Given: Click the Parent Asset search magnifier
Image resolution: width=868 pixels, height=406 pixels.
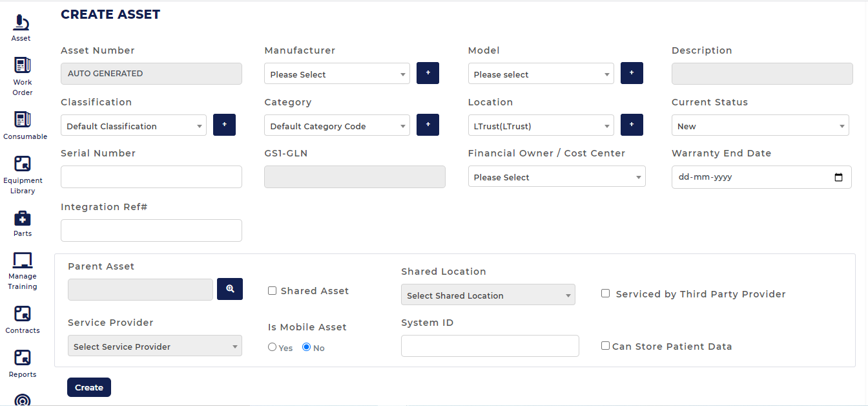Looking at the screenshot, I should point(229,289).
